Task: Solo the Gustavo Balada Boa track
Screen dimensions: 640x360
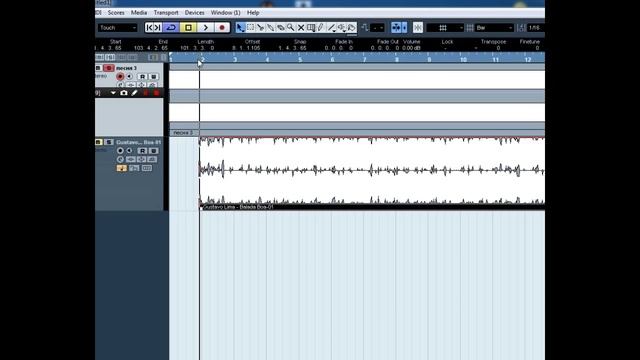Action: (109, 142)
